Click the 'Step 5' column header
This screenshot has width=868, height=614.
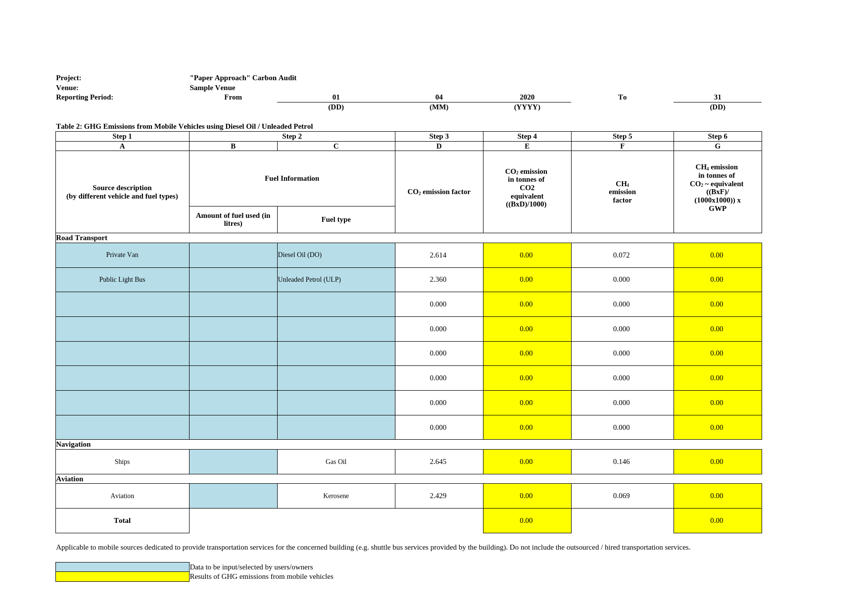[x=623, y=136]
